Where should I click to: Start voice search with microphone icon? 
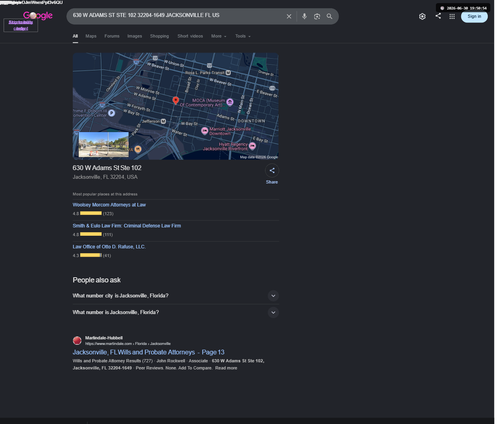point(304,16)
